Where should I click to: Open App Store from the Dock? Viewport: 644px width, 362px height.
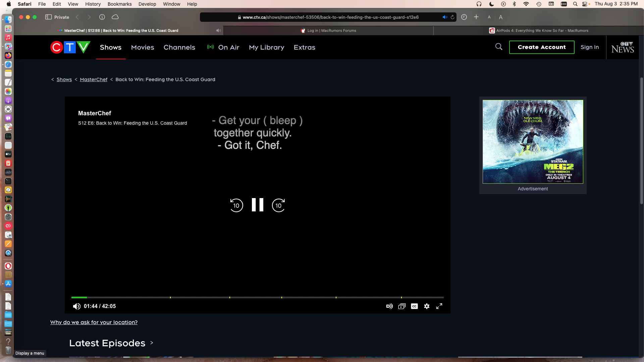click(8, 284)
